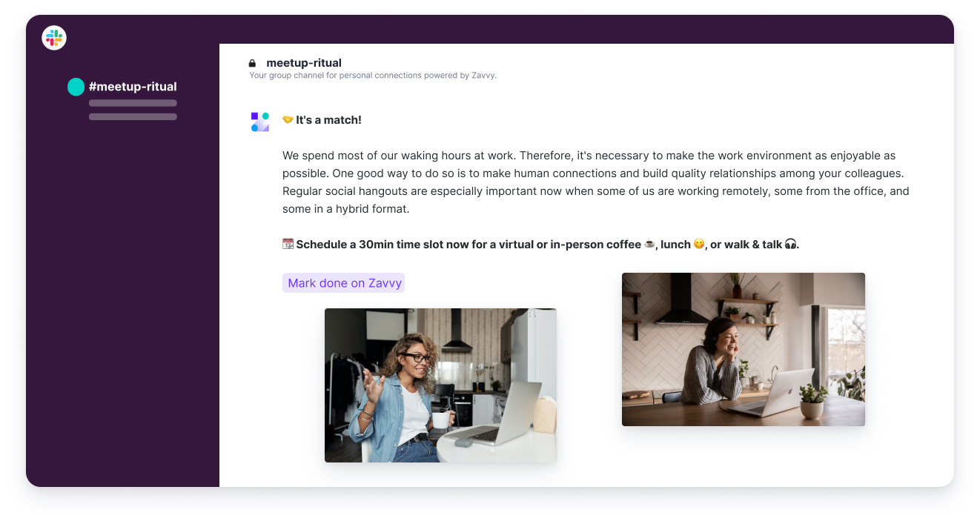The height and width of the screenshot is (524, 980).
Task: Click the Zavvy bot avatar icon
Action: 260,122
